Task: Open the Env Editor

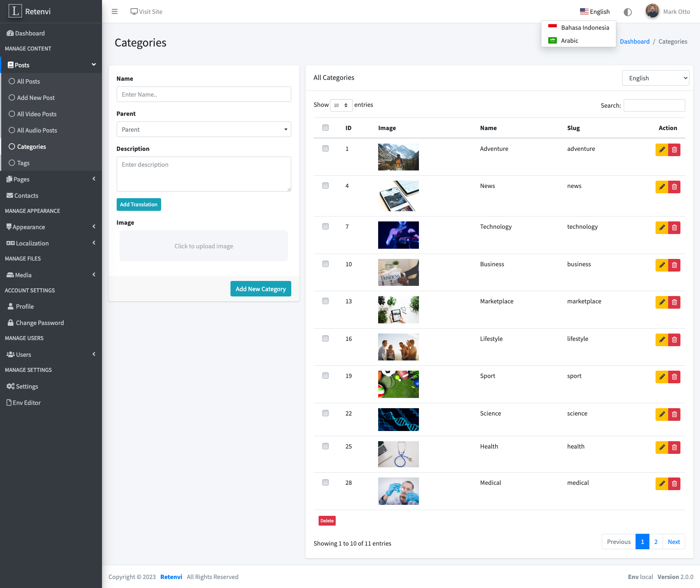Action: point(26,402)
